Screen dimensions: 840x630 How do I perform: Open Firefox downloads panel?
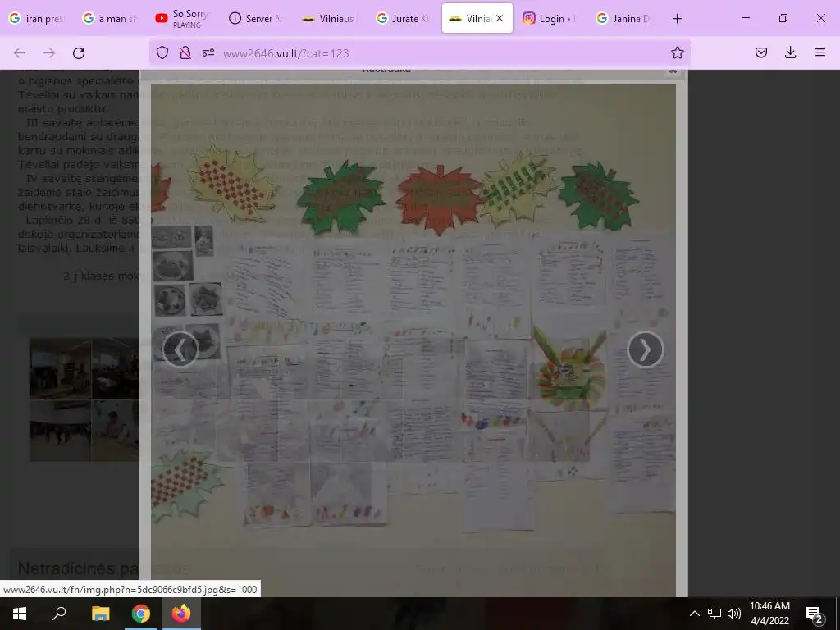tap(790, 52)
